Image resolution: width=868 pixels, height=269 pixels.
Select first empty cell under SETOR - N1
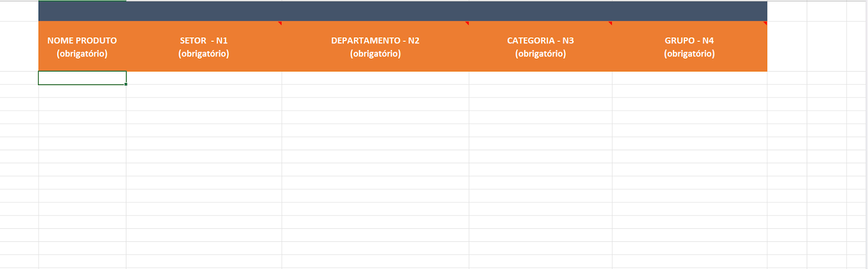click(x=203, y=78)
